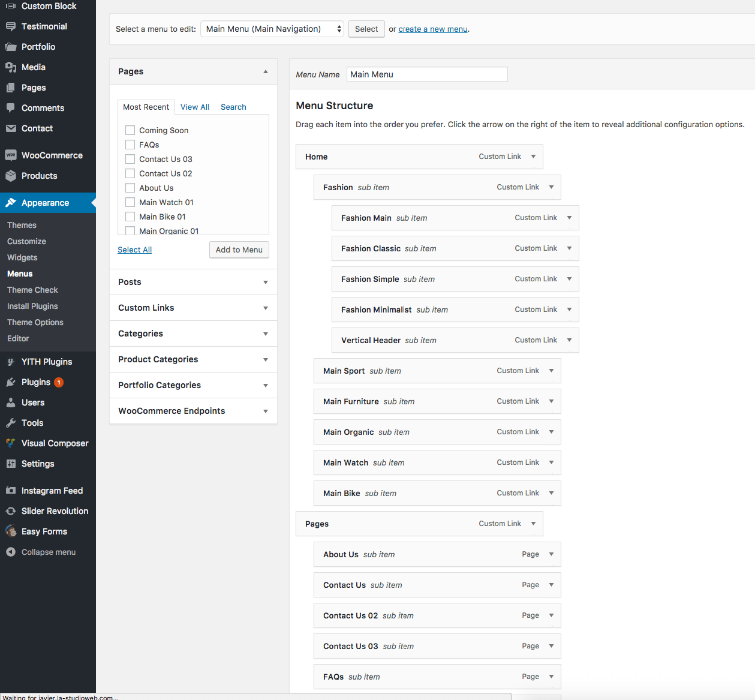
Task: Open Slider Revolution from its sidebar icon
Action: point(11,511)
